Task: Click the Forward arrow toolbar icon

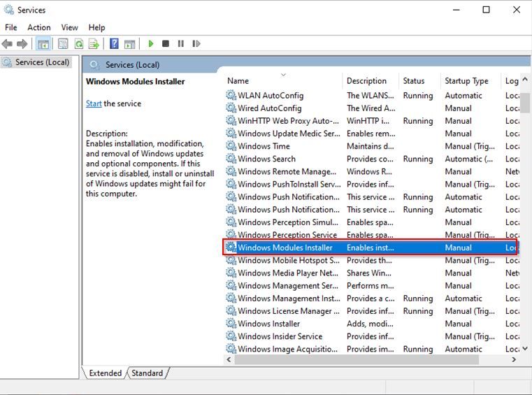Action: pos(22,44)
